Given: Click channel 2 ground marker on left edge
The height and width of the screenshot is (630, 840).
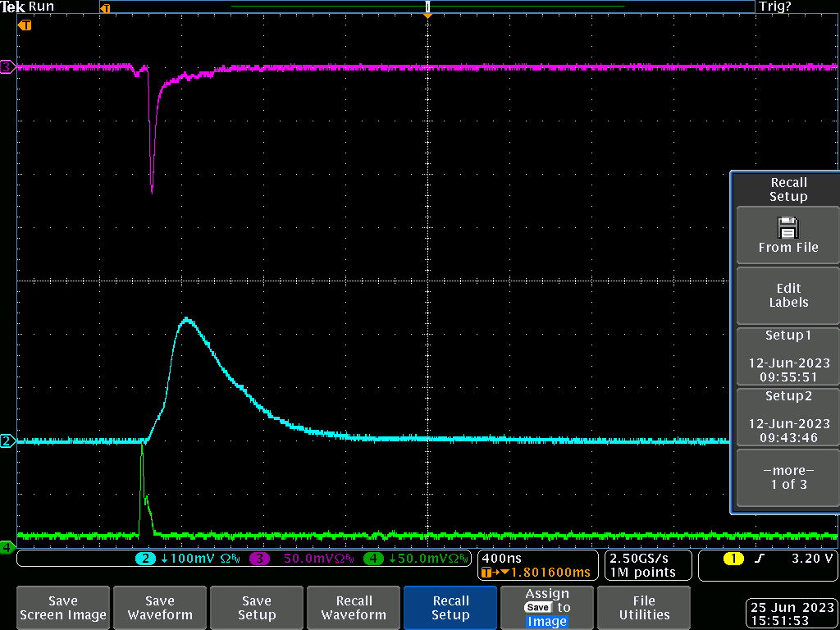Looking at the screenshot, I should [x=7, y=441].
